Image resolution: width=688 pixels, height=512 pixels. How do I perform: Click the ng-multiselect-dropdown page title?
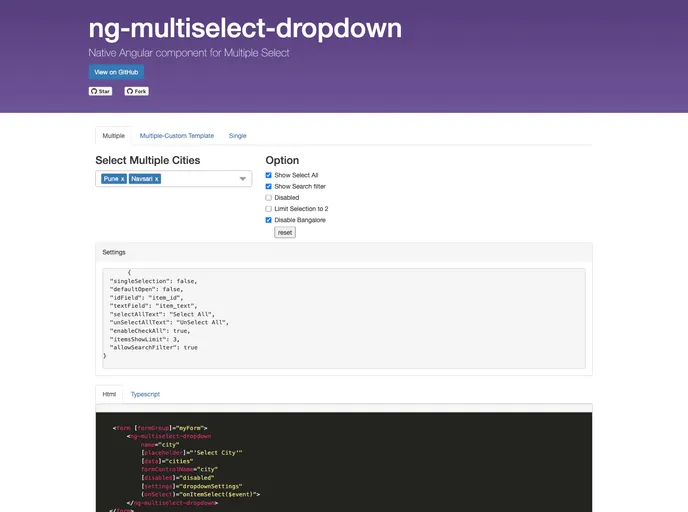tap(245, 28)
